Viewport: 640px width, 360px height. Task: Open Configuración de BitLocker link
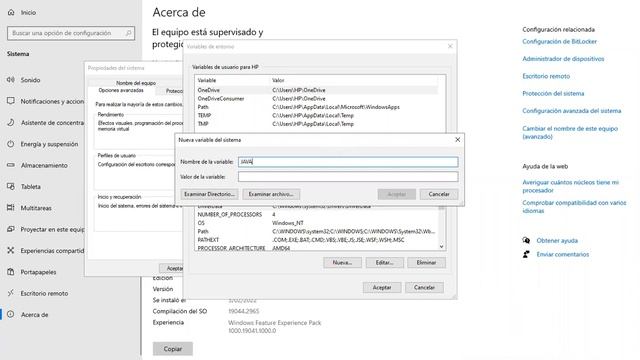(x=560, y=41)
